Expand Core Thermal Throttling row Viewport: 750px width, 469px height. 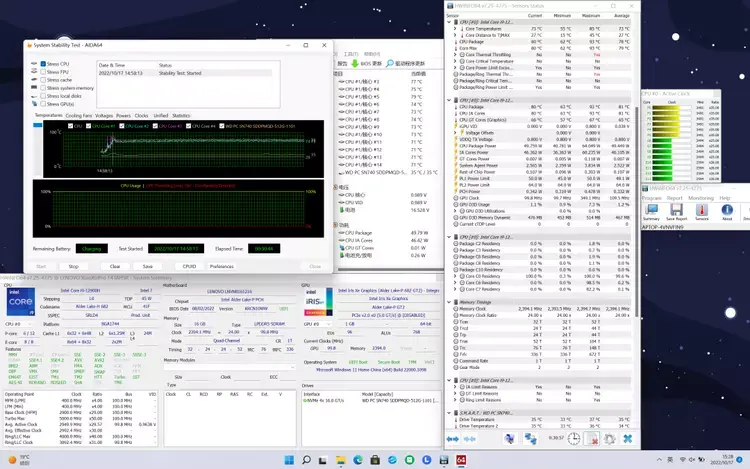(x=455, y=55)
